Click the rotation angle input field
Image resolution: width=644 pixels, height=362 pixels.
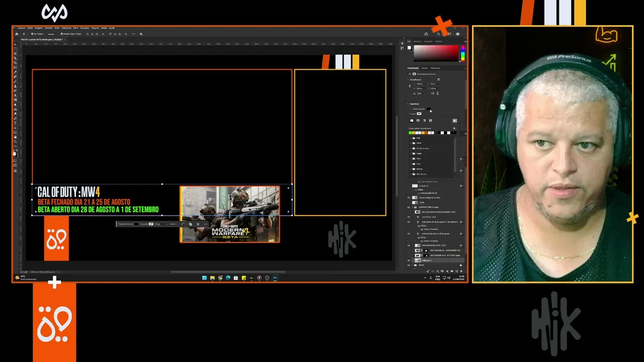point(421,94)
